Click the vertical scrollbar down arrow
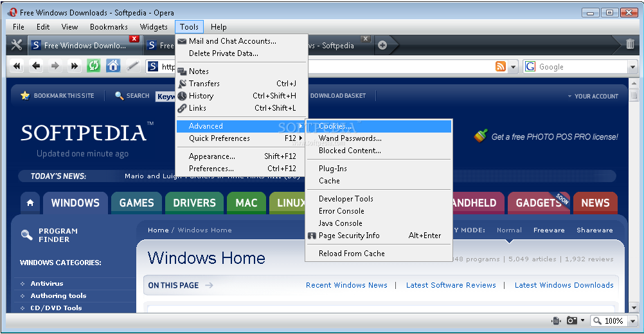 point(633,307)
